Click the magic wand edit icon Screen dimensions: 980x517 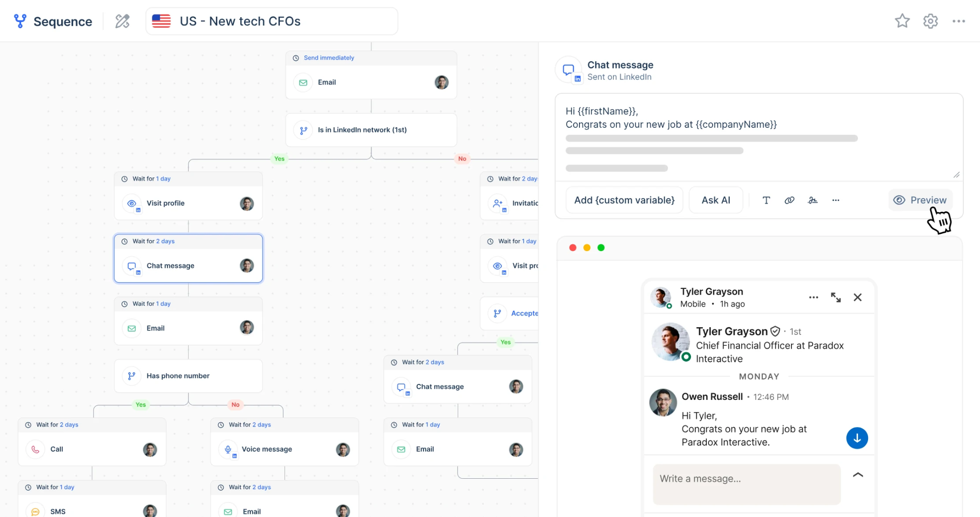pyautogui.click(x=122, y=21)
